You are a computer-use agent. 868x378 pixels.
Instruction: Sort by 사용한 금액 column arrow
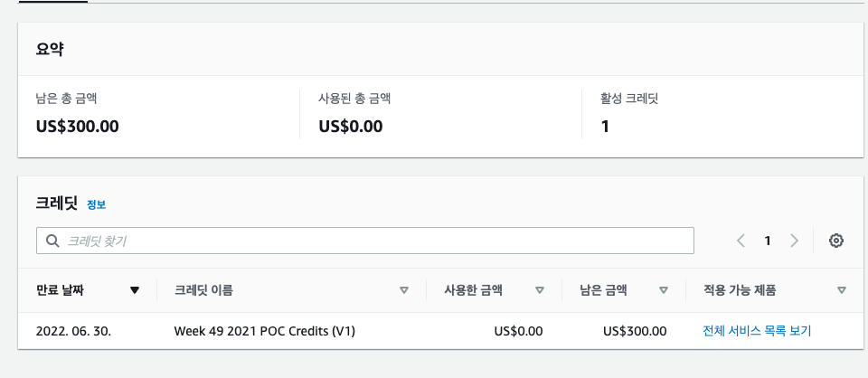coord(540,290)
